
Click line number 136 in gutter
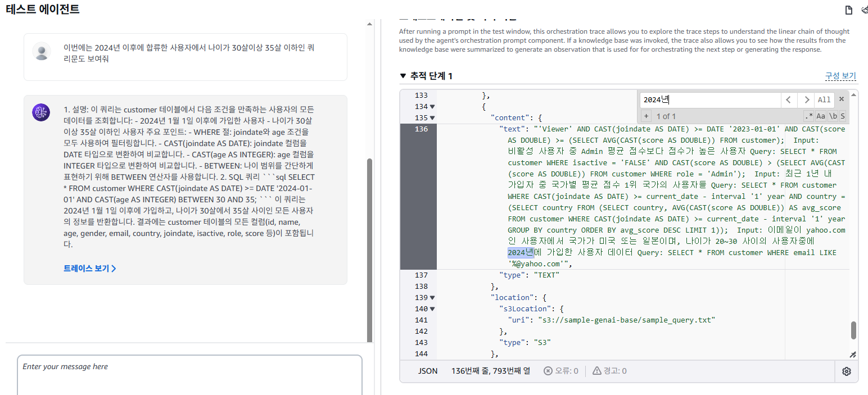[421, 129]
